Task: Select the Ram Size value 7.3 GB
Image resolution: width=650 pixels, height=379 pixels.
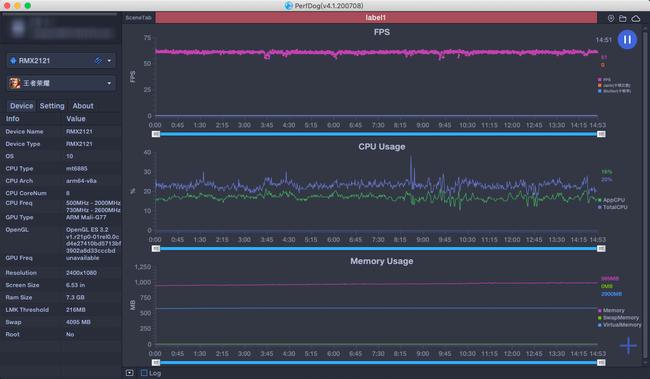Action: [x=75, y=297]
